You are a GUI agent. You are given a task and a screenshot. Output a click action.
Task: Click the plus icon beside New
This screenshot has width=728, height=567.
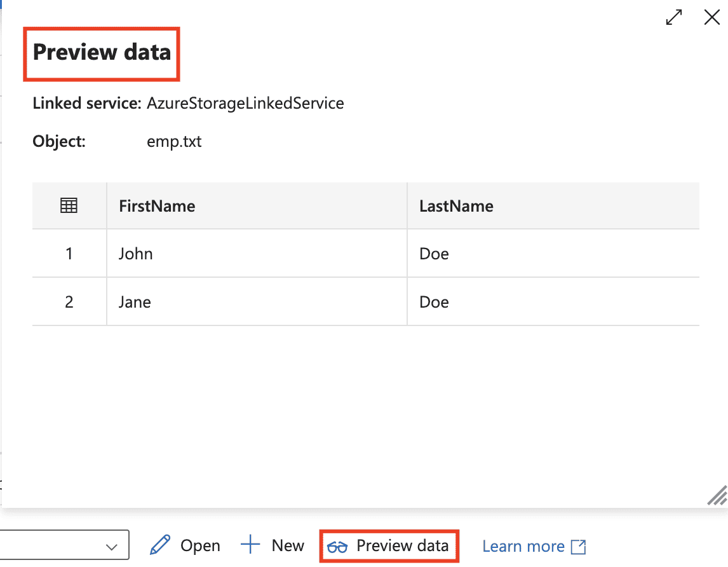click(x=251, y=545)
